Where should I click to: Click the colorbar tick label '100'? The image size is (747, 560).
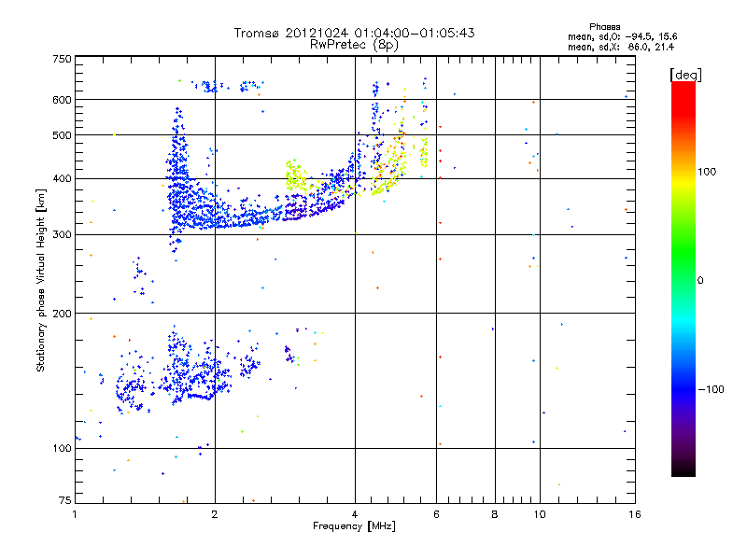point(707,172)
